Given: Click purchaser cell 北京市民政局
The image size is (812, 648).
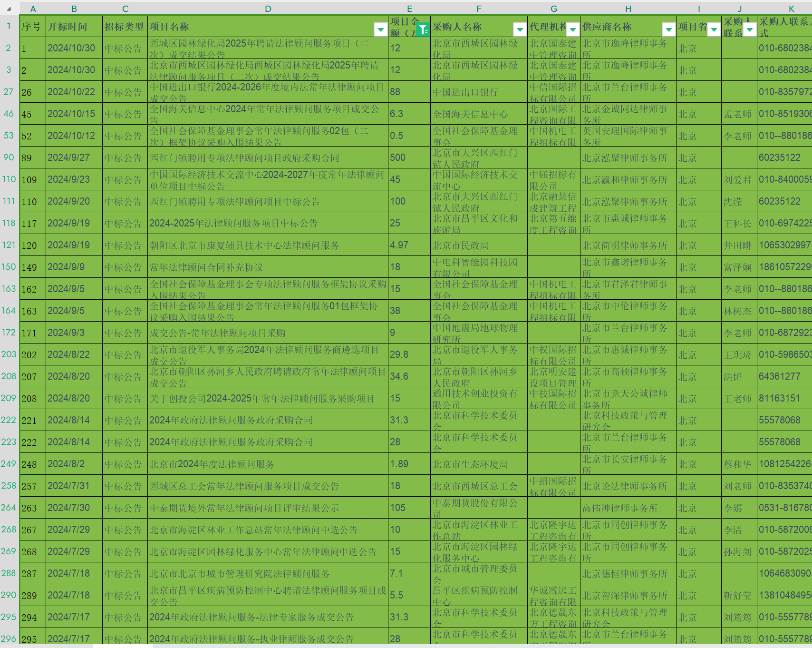Looking at the screenshot, I should (x=479, y=245).
